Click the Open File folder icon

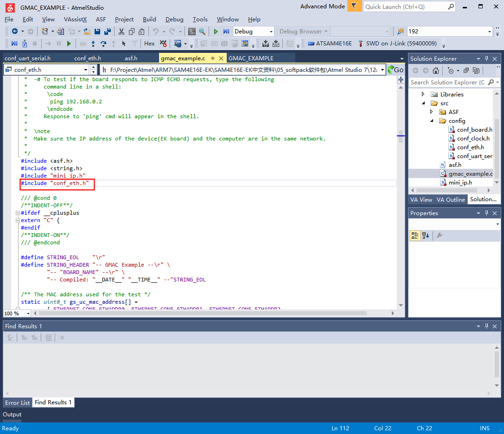pos(87,31)
